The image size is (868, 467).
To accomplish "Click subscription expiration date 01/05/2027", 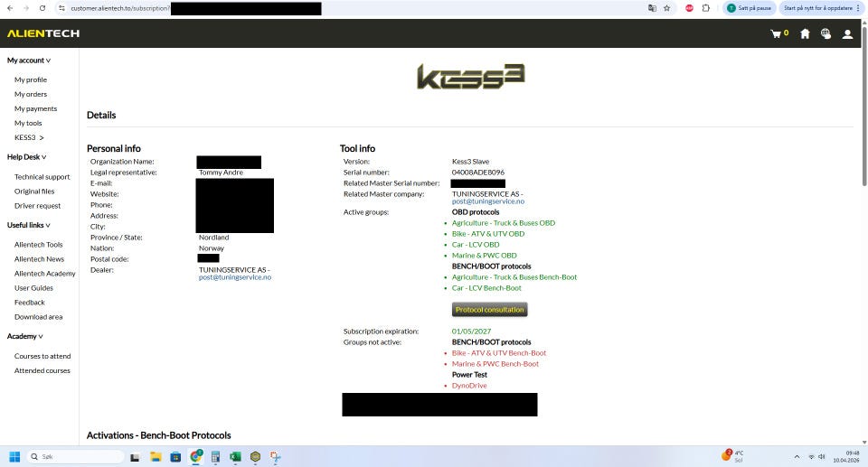I will [471, 332].
